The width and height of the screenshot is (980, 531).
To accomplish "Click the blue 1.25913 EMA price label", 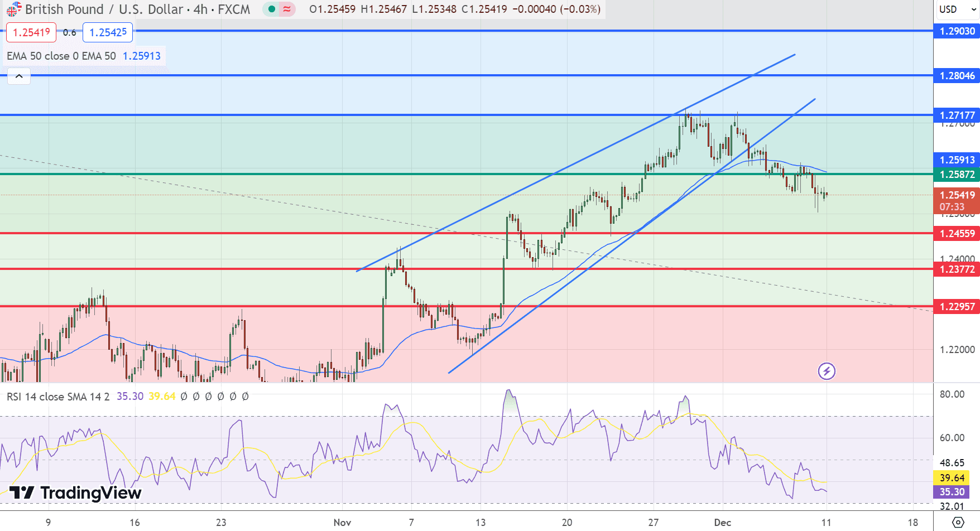I will point(957,160).
